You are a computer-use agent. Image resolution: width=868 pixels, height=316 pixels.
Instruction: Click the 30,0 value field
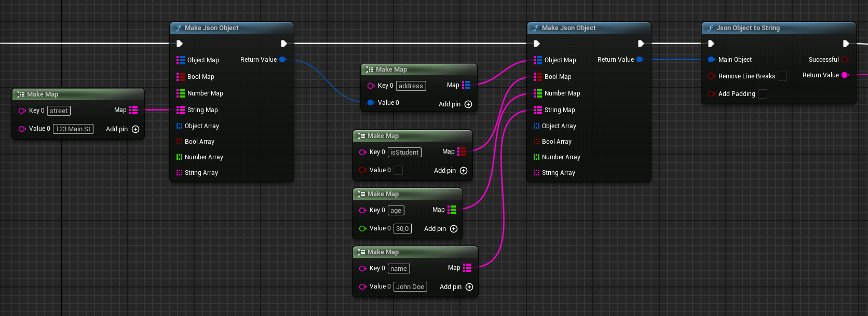pos(402,228)
